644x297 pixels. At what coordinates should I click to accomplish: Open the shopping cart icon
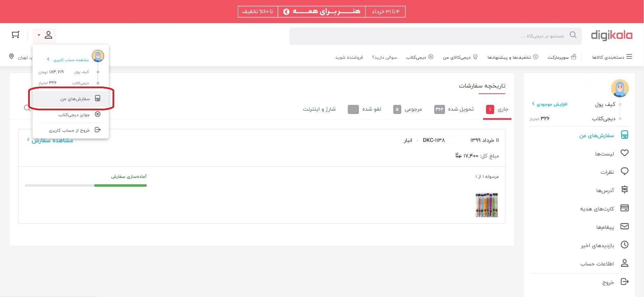point(16,35)
